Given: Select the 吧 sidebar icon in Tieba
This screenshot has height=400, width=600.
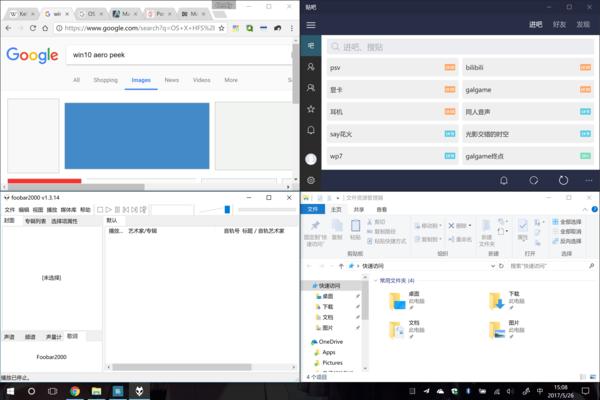Looking at the screenshot, I should pos(311,46).
